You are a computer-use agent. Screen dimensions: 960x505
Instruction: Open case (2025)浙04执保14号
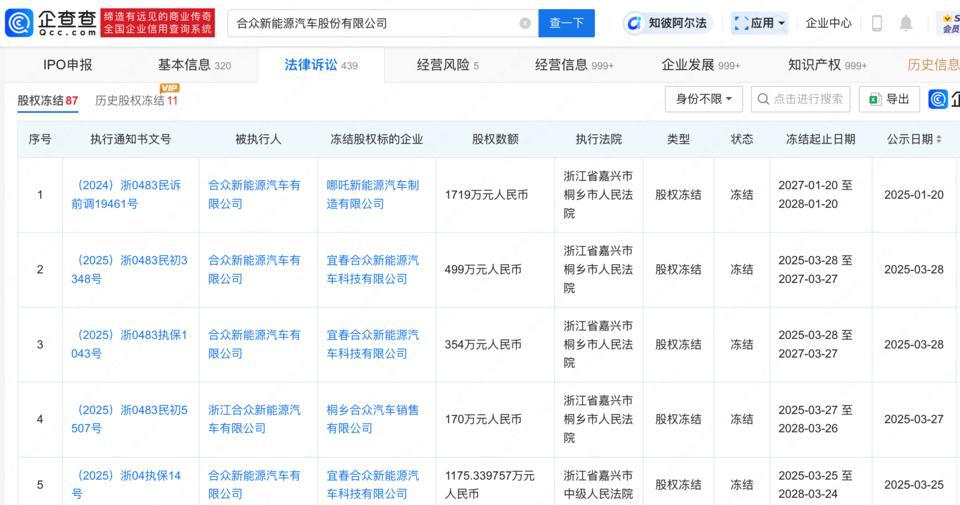(126, 484)
